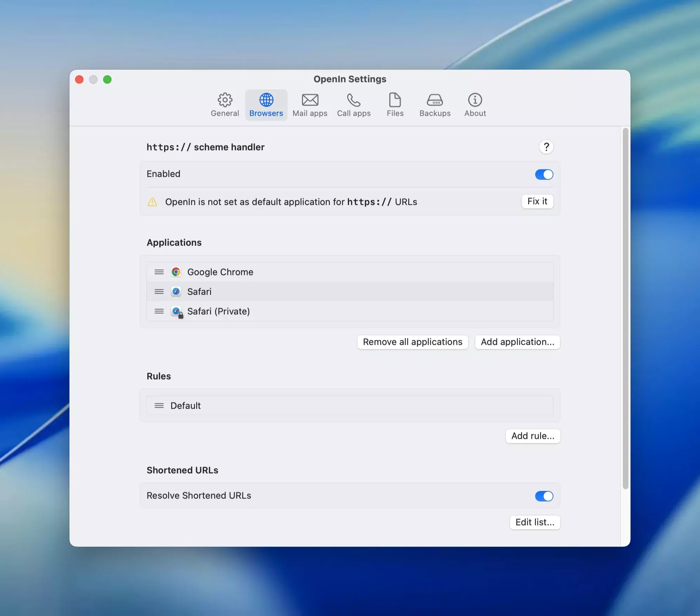Click the Add rule... button
The image size is (700, 616).
click(x=532, y=436)
